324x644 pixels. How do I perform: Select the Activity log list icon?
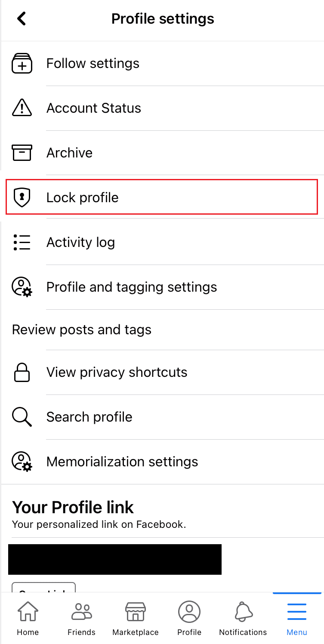(x=22, y=242)
